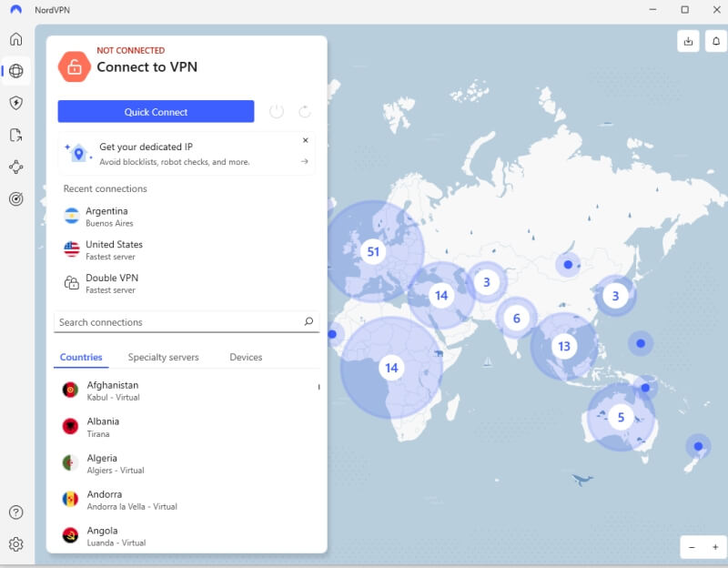
Task: Open the help question mark icon
Action: pyautogui.click(x=16, y=512)
